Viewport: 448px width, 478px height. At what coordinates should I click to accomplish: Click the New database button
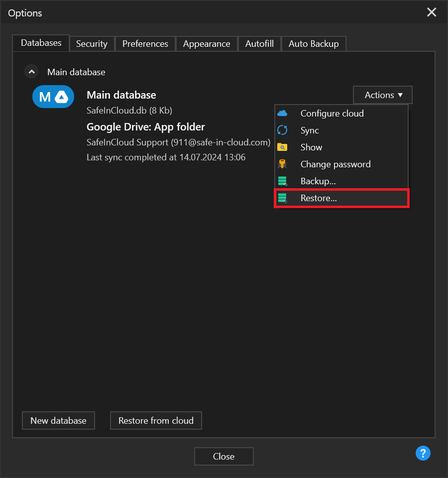pyautogui.click(x=59, y=421)
